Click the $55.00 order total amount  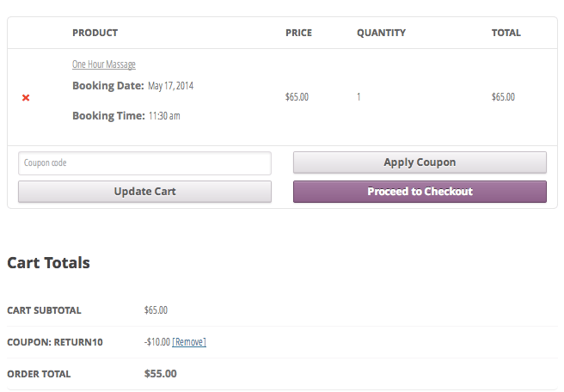pyautogui.click(x=161, y=374)
